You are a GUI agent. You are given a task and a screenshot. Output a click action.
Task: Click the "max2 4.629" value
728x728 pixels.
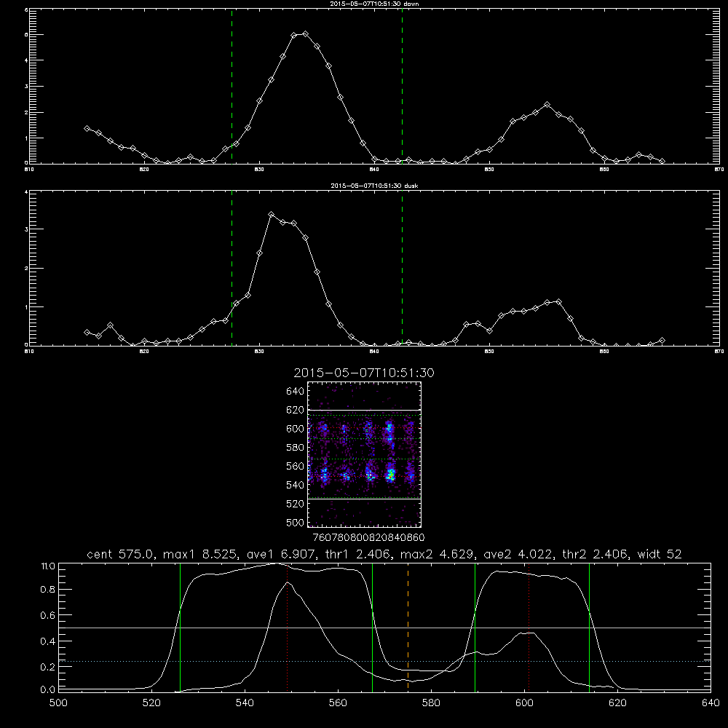[437, 554]
